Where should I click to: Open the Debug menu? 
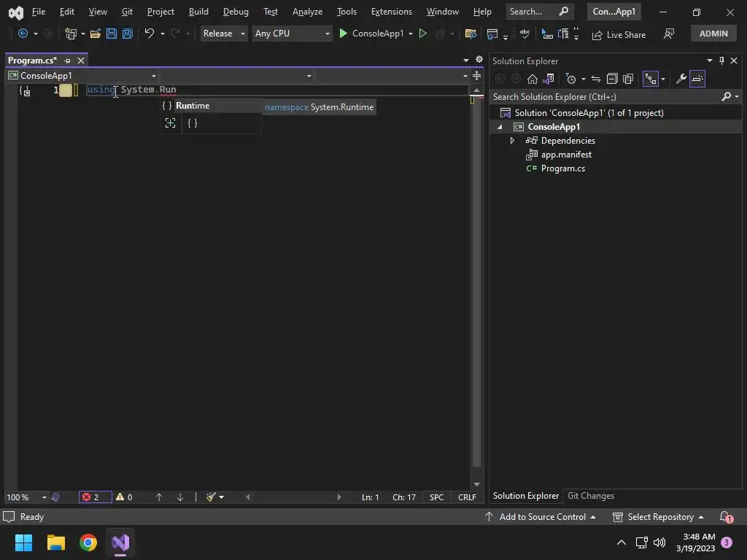[x=236, y=12]
